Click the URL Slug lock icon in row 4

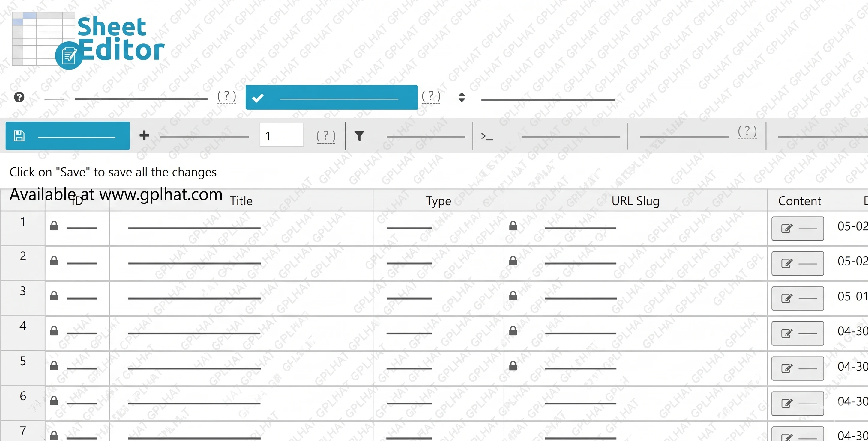coord(513,331)
